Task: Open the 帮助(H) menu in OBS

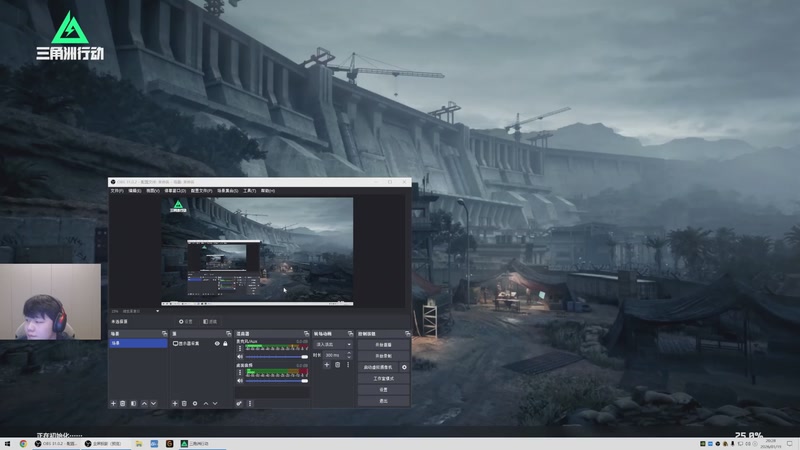Action: click(268, 191)
